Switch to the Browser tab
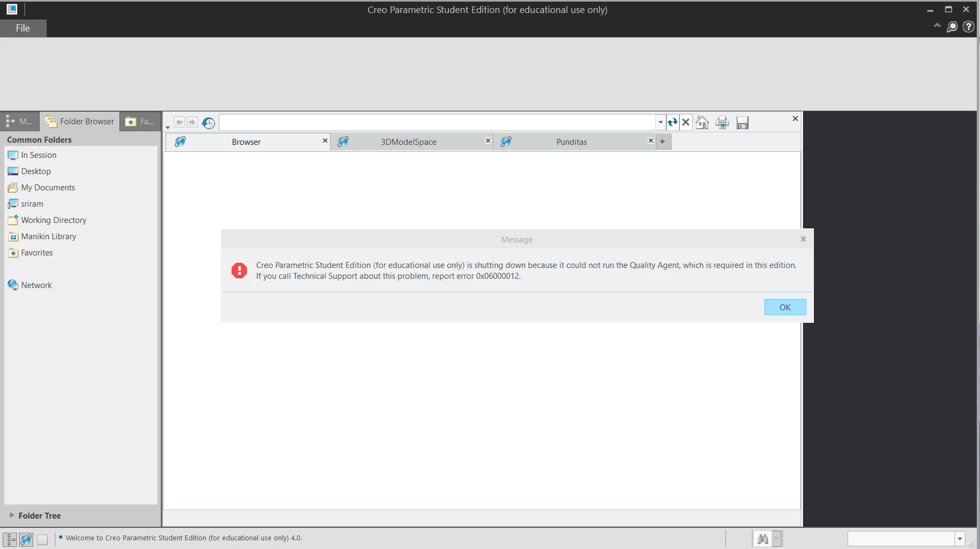 coord(246,142)
